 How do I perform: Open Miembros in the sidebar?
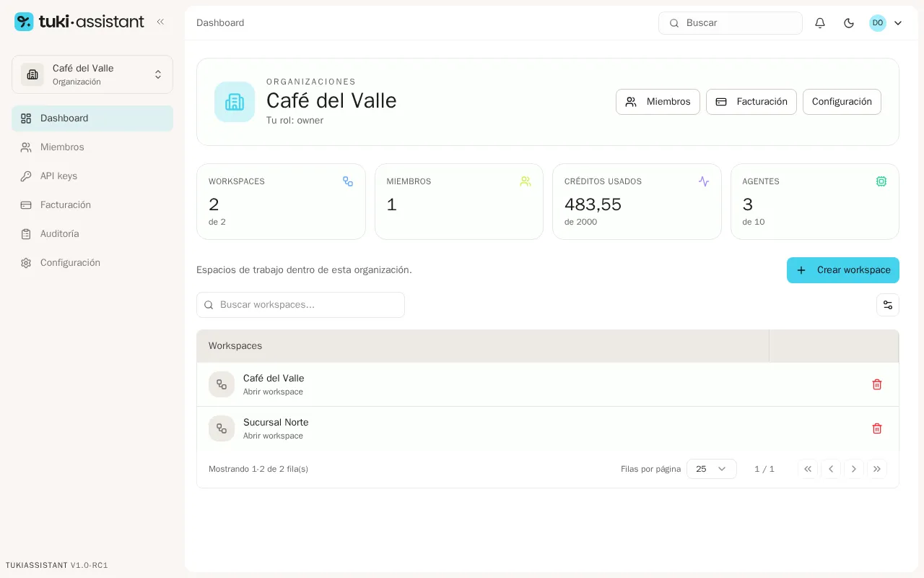[x=92, y=147]
